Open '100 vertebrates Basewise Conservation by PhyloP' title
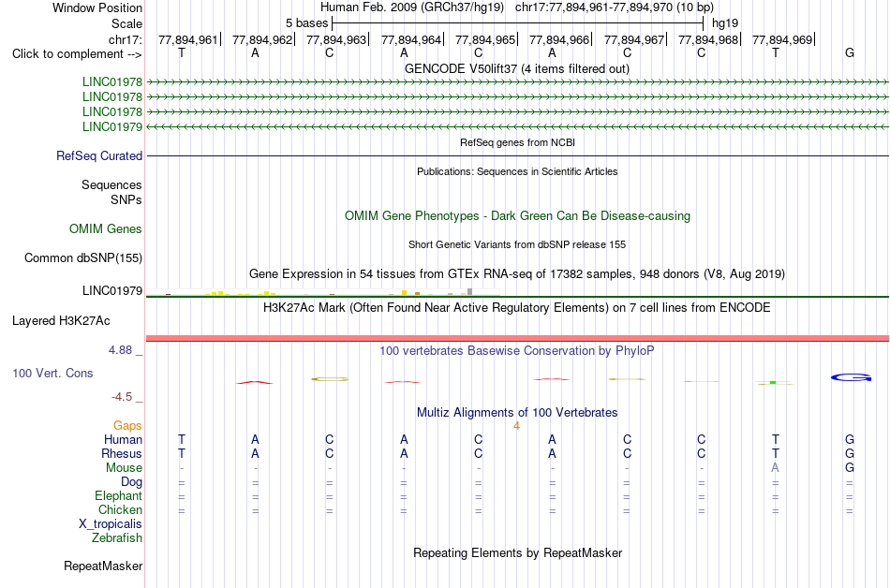Image resolution: width=890 pixels, height=588 pixels. coord(517,351)
